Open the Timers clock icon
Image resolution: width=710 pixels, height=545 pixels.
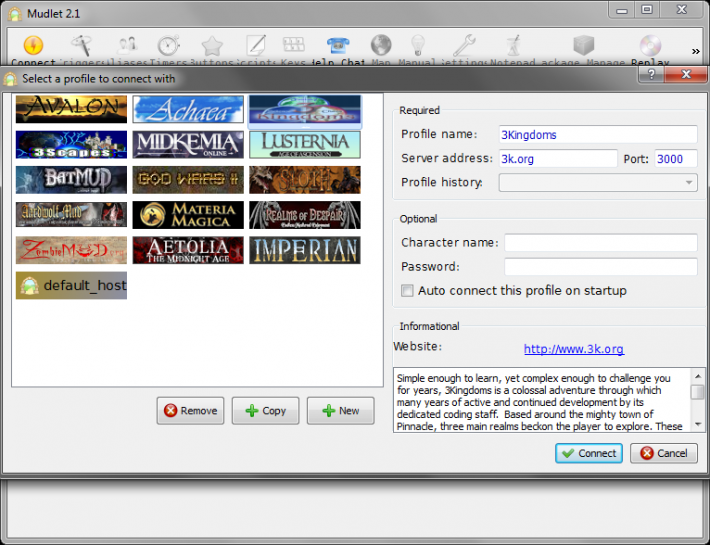(168, 45)
